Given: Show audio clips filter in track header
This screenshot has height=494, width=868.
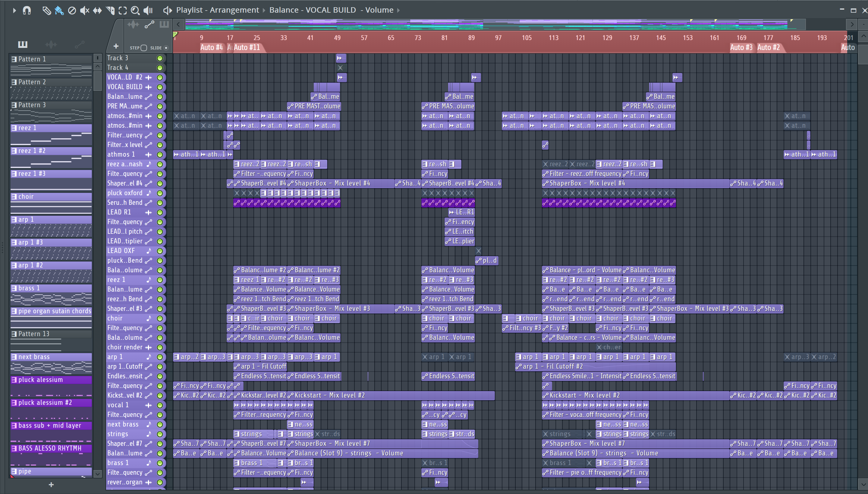Looking at the screenshot, I should 133,24.
